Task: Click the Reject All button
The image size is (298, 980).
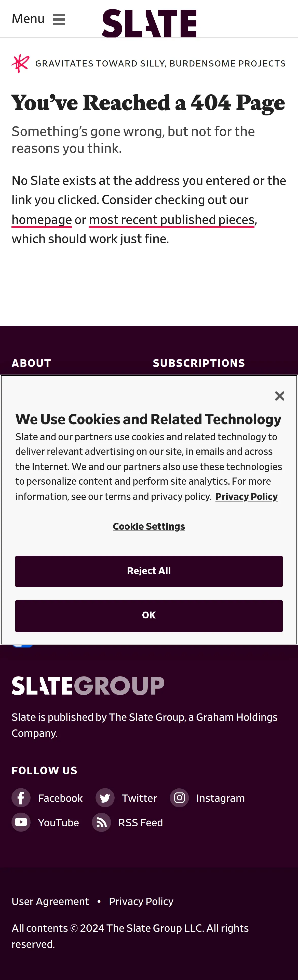Action: [x=149, y=571]
